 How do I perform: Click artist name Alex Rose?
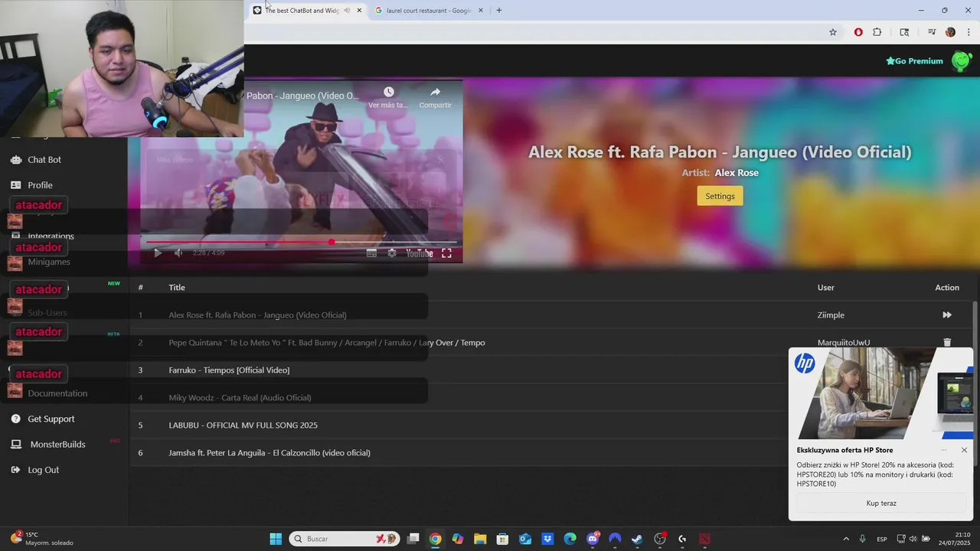pos(737,172)
